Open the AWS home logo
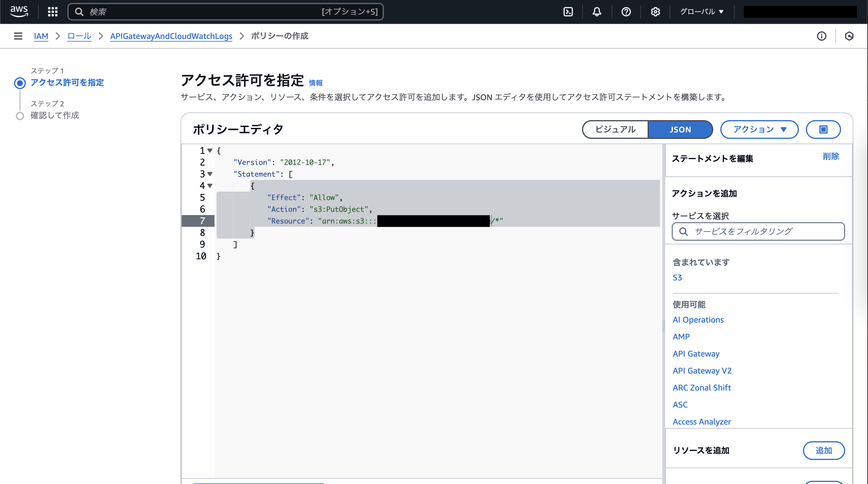 tap(19, 12)
